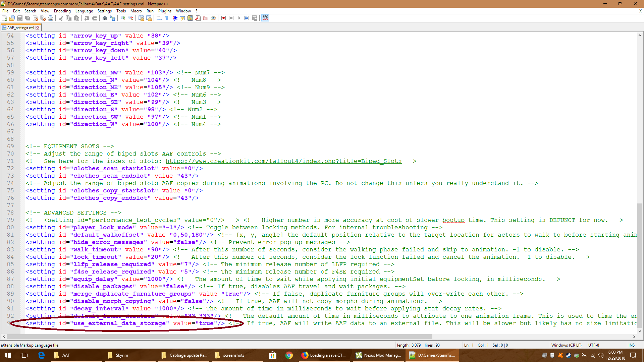Click the horizontal scrollbar left arrow

4,337
